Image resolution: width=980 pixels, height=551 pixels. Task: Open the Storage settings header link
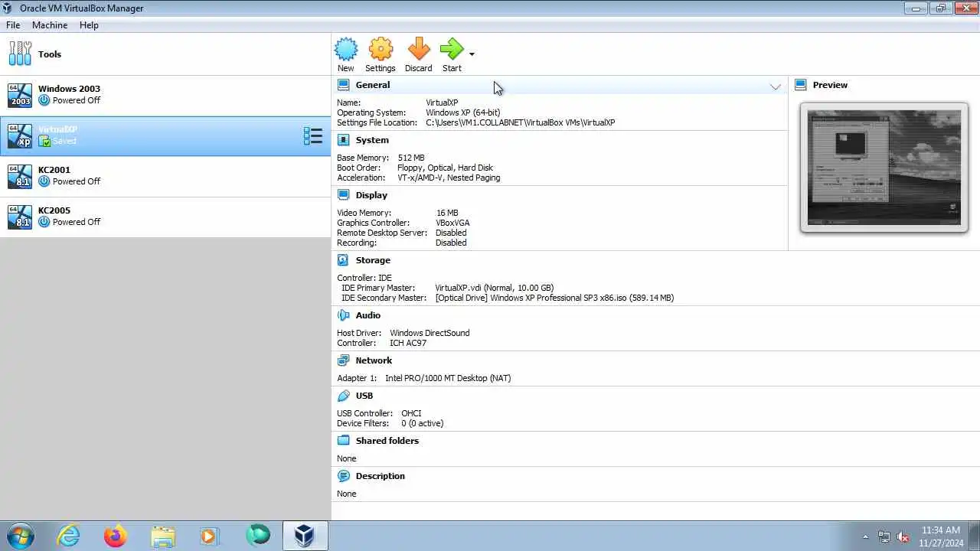coord(373,260)
